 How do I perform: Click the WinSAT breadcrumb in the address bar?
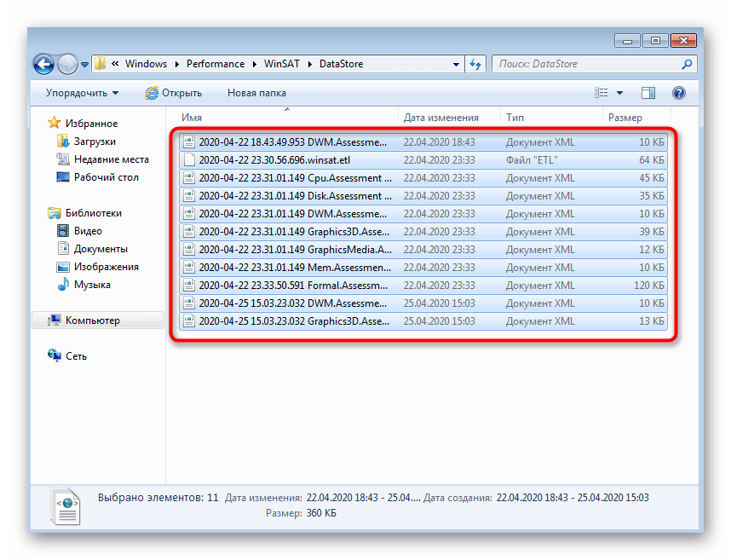coord(281,64)
